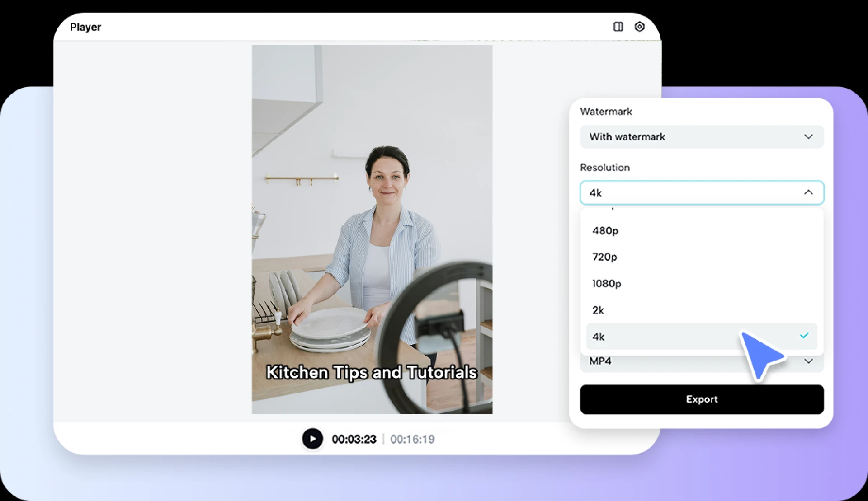Collapse the Resolution dropdown showing 4k

coord(701,192)
